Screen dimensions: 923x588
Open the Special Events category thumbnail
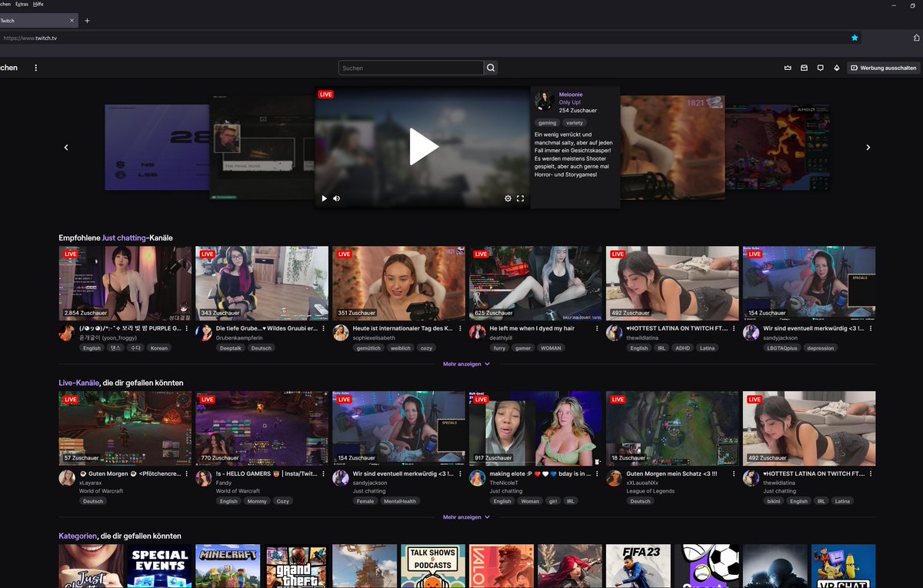click(159, 566)
